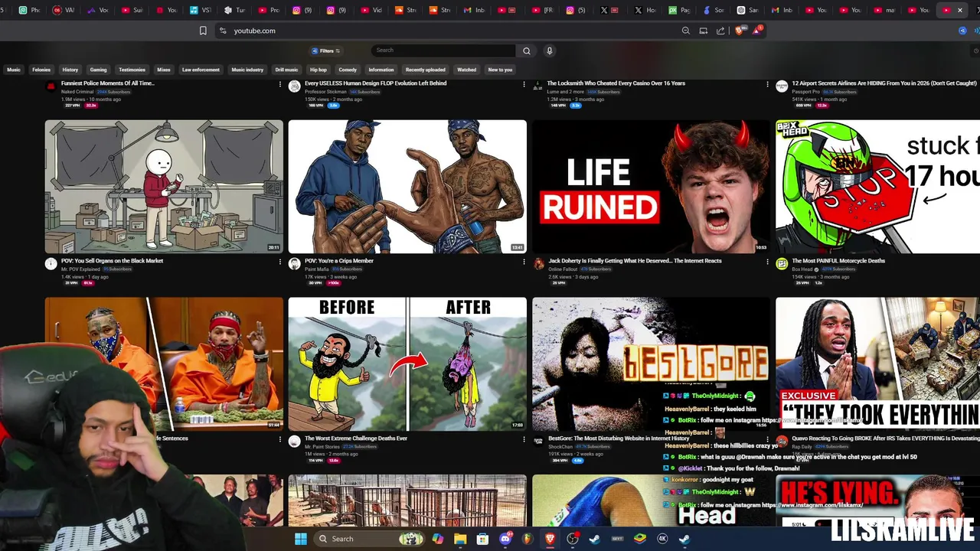Open the Brave Rewards triangle icon
This screenshot has height=551, width=980.
(756, 31)
